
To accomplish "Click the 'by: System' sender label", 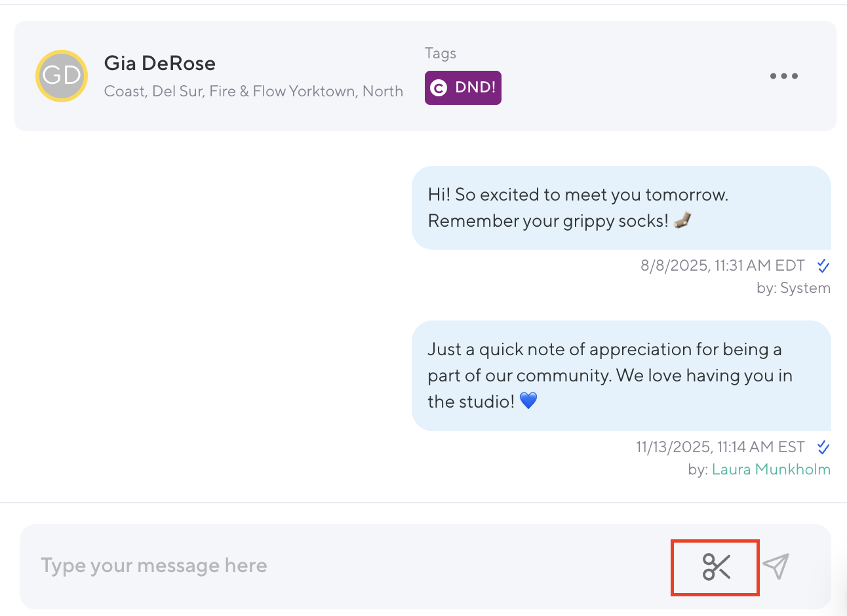I will 793,288.
